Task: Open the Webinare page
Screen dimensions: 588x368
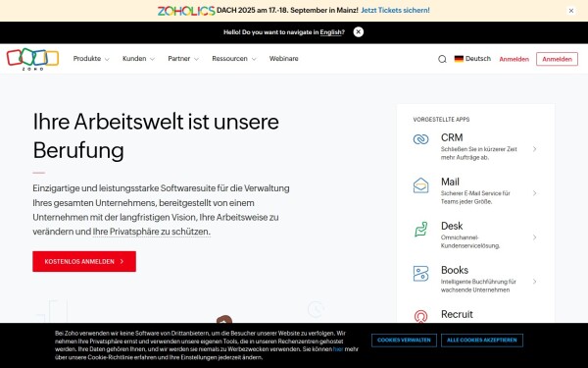Action: tap(284, 59)
